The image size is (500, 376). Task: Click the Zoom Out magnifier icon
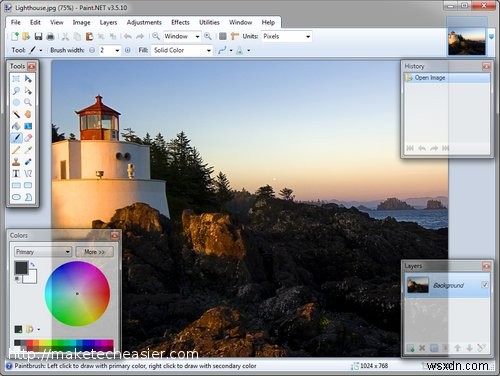[156, 36]
